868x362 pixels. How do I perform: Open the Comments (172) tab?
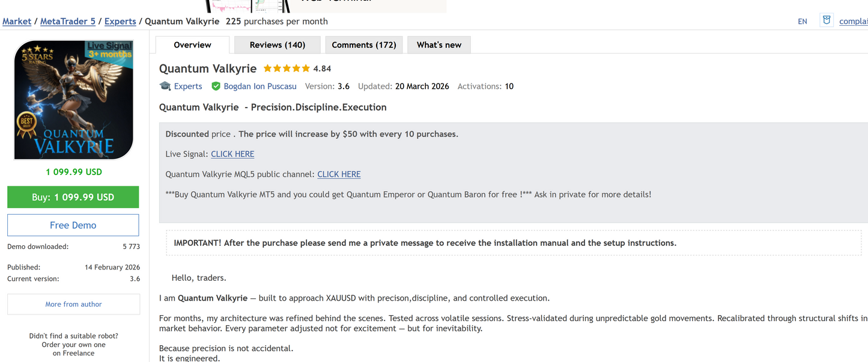363,45
